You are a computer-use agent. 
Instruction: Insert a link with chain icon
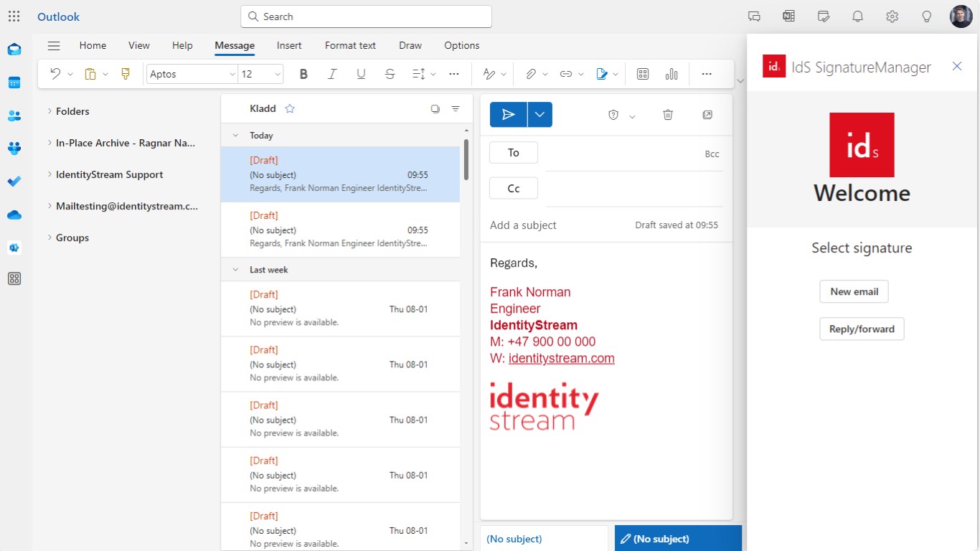tap(566, 74)
